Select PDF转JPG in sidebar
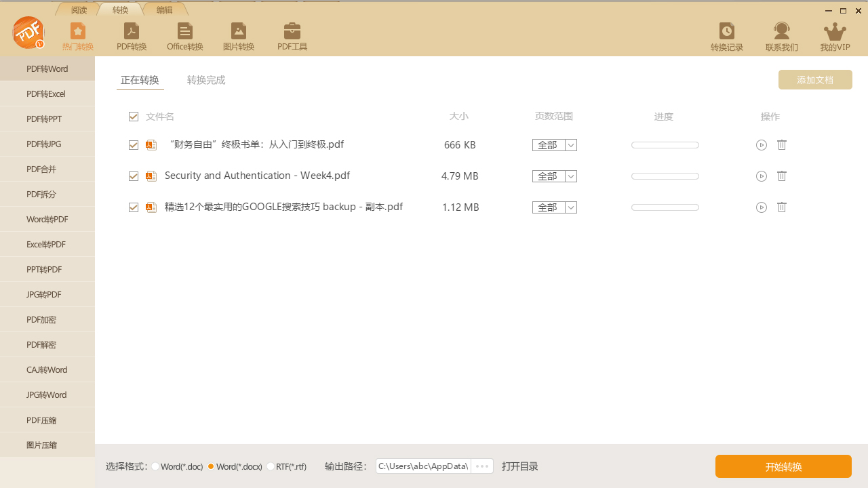 pos(47,144)
